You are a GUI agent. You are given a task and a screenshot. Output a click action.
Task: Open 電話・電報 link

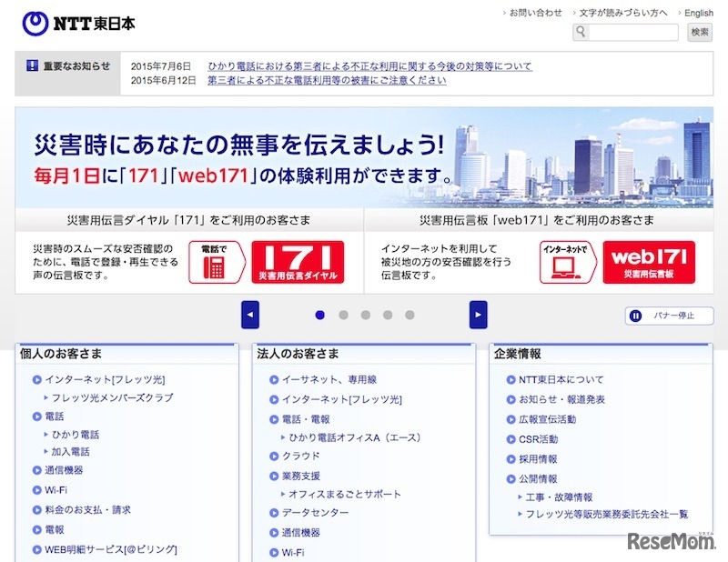[306, 419]
